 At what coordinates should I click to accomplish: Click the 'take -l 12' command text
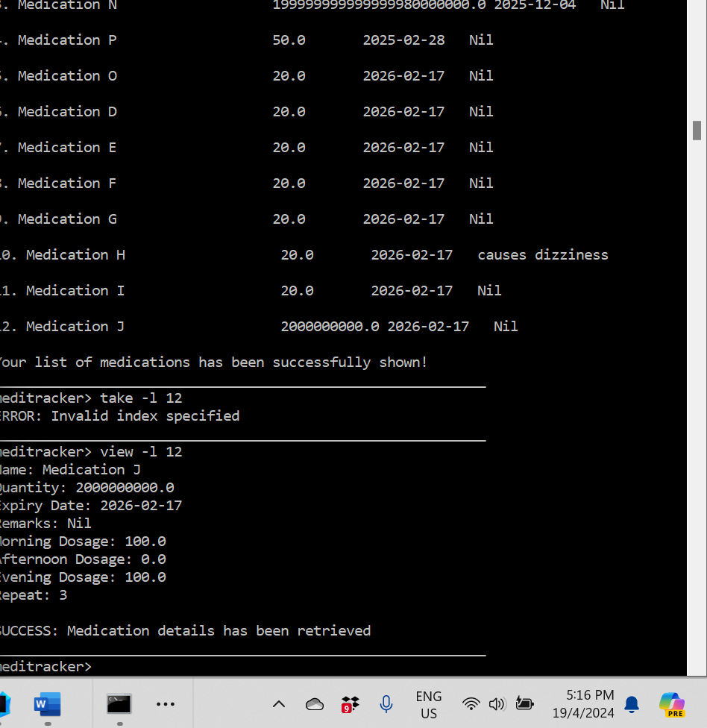coord(141,398)
